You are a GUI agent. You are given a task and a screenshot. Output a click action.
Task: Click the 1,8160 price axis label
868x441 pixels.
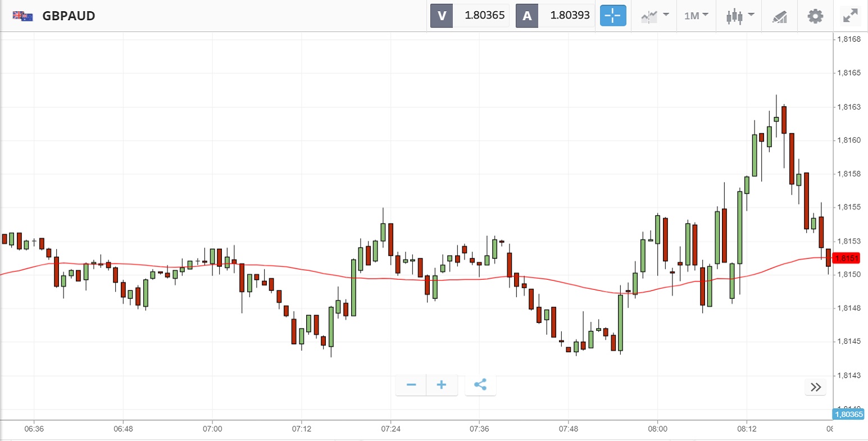(849, 140)
